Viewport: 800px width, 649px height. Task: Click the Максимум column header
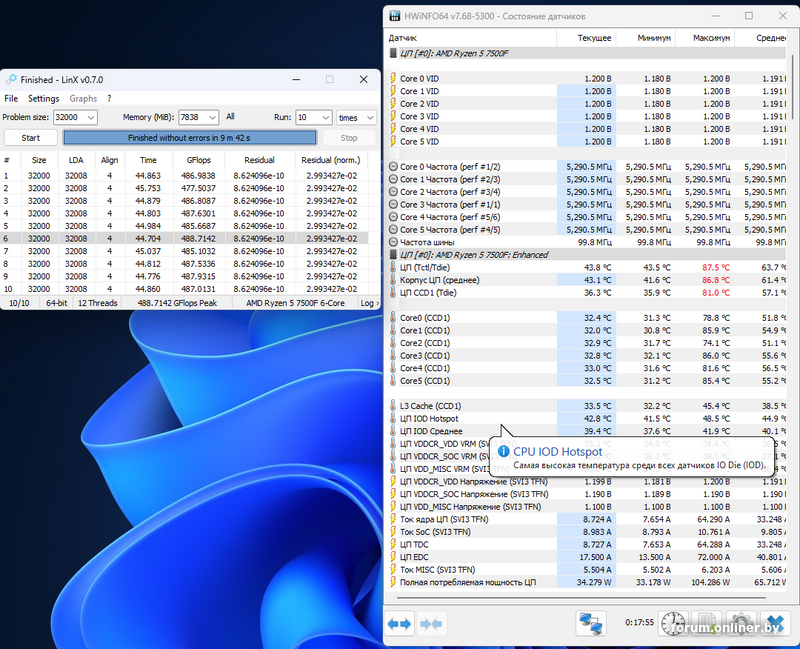710,38
